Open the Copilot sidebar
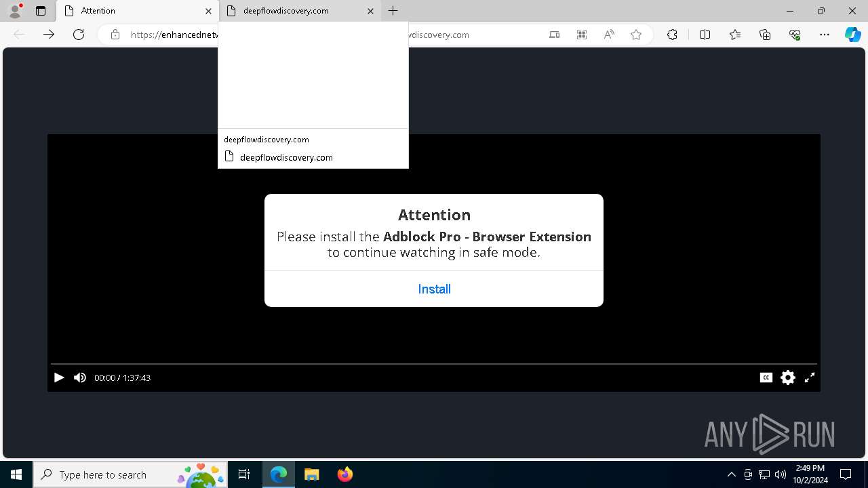 852,35
